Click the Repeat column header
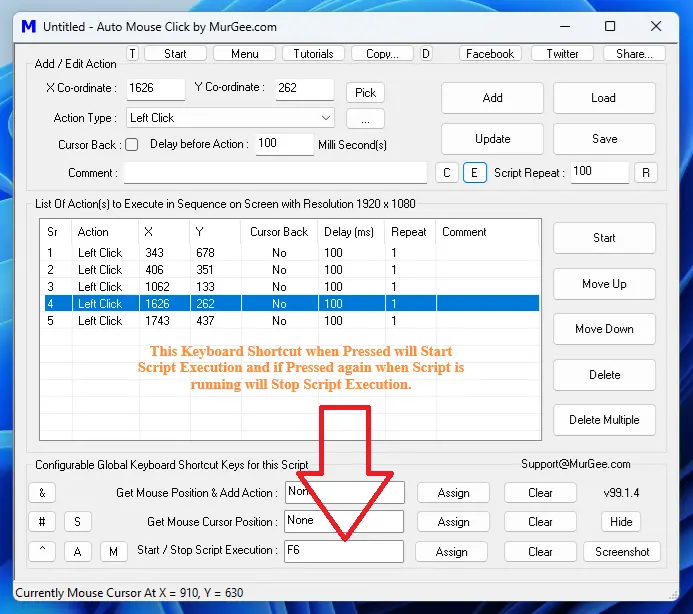Screen dimensions: 693x614 [410, 232]
